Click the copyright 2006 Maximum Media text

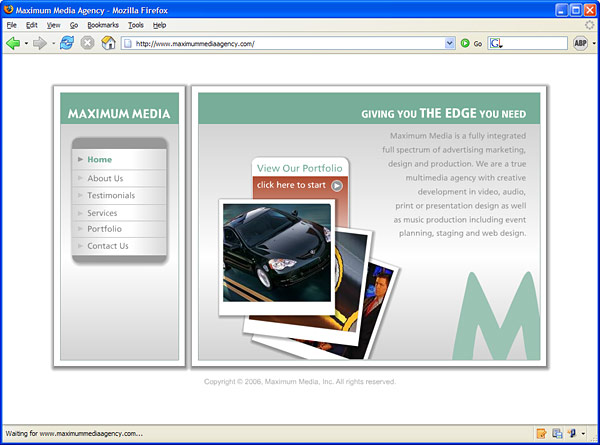click(300, 381)
